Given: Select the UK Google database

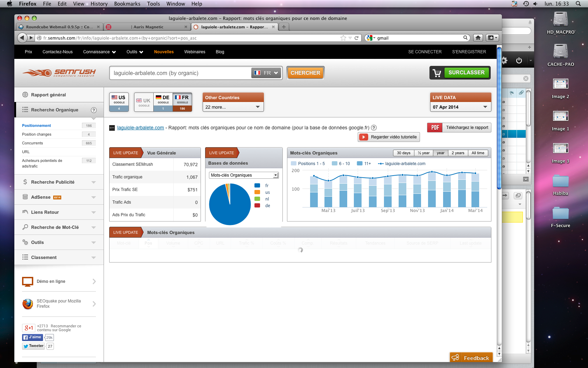Looking at the screenshot, I should point(144,102).
